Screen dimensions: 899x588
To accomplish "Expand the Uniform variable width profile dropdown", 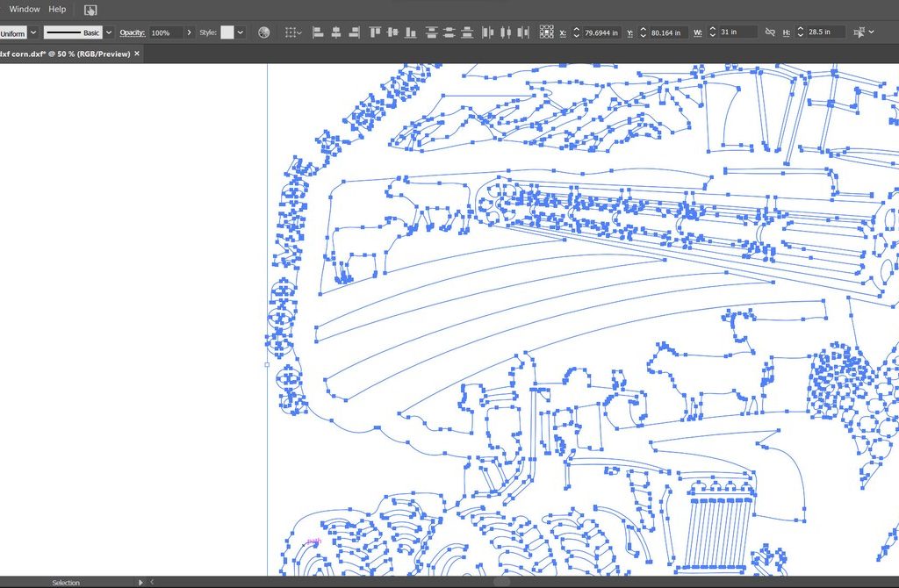I will (33, 32).
